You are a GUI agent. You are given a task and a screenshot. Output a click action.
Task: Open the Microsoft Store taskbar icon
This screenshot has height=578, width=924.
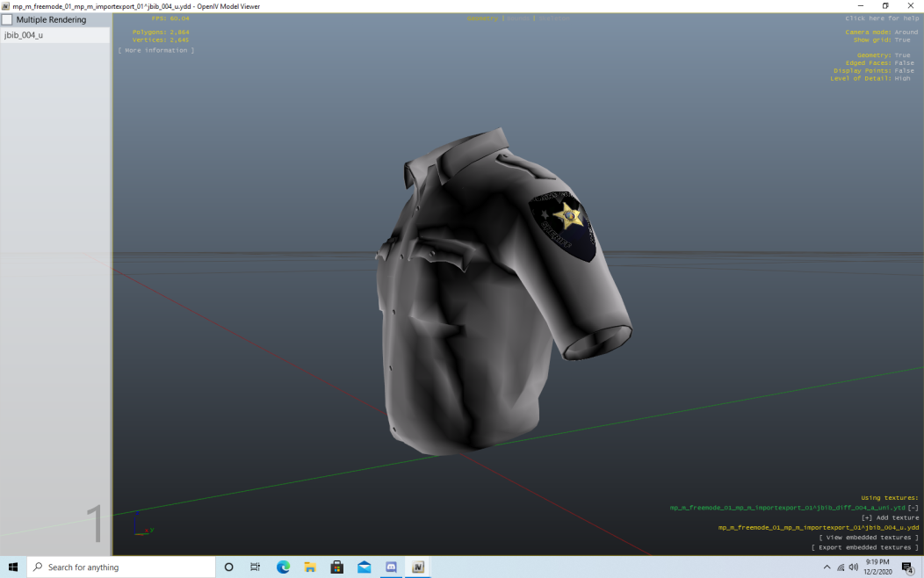pos(337,567)
